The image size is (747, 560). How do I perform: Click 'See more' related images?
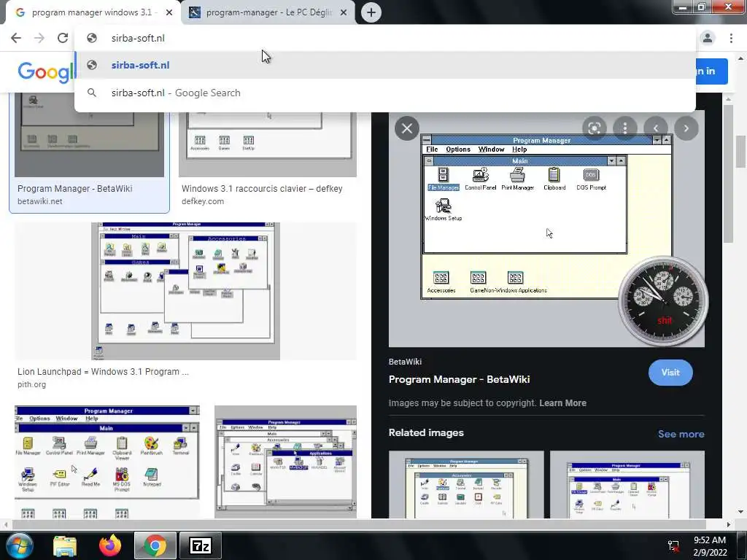tap(681, 434)
